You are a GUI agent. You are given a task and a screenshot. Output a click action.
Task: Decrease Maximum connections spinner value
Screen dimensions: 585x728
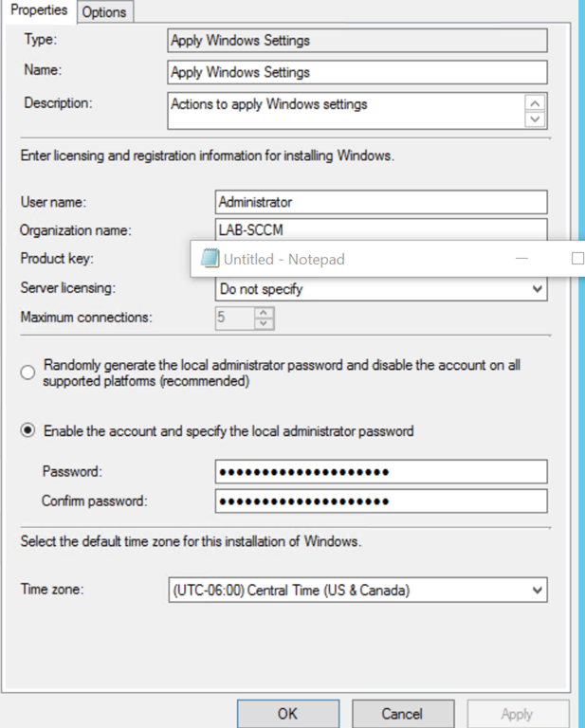(x=264, y=323)
